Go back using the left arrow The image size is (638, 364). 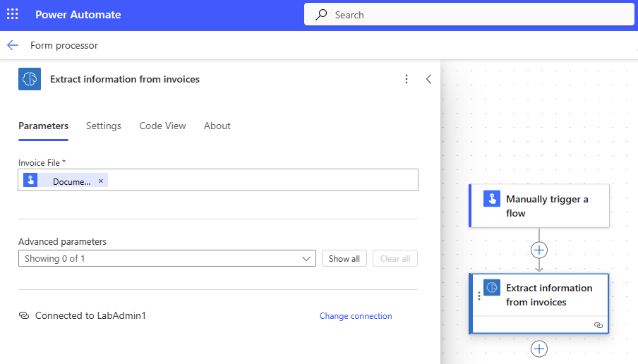point(13,45)
